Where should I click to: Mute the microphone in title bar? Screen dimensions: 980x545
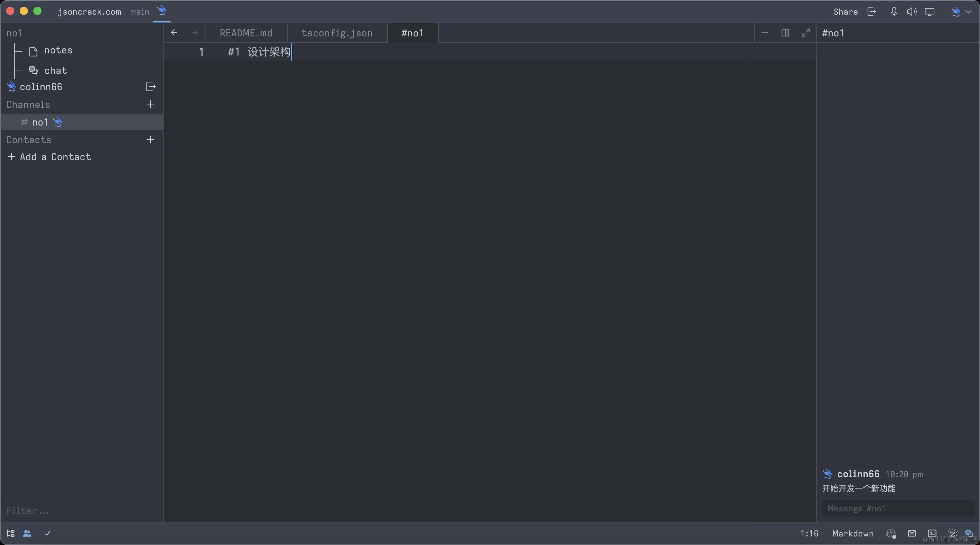pyautogui.click(x=894, y=12)
